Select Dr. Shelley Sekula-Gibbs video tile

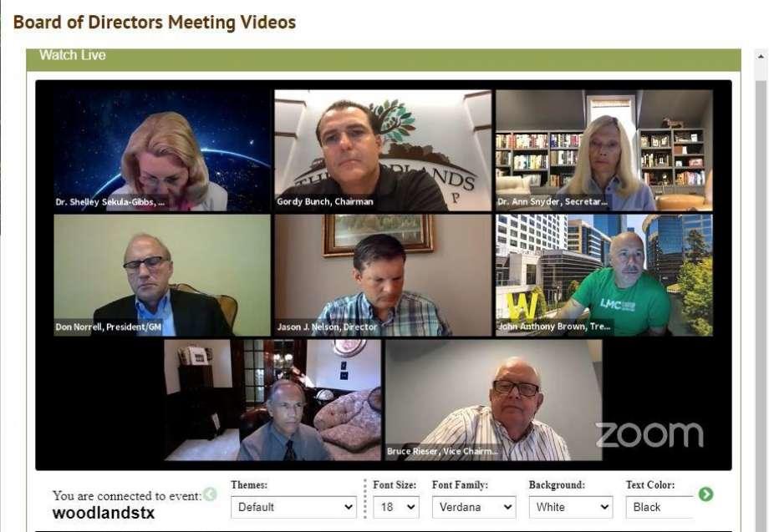tap(162, 150)
